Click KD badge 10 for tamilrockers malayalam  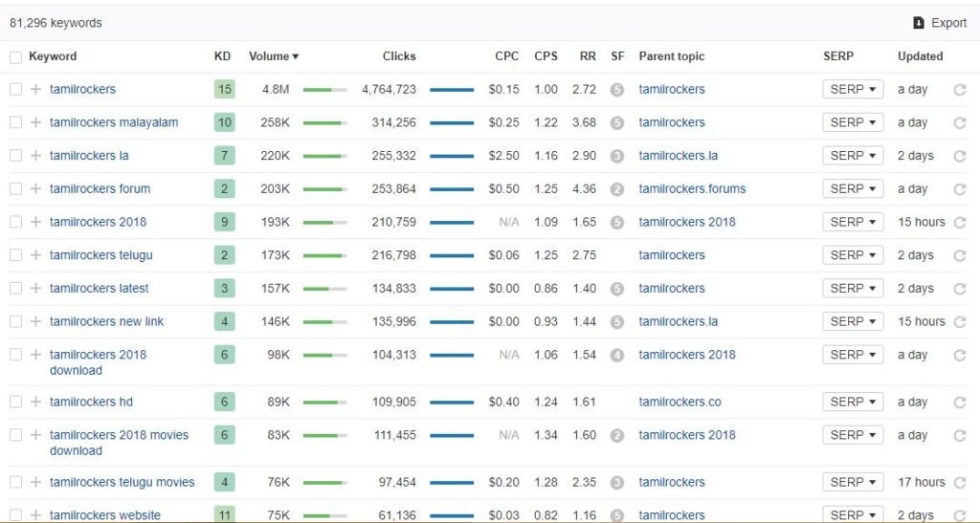pos(224,122)
